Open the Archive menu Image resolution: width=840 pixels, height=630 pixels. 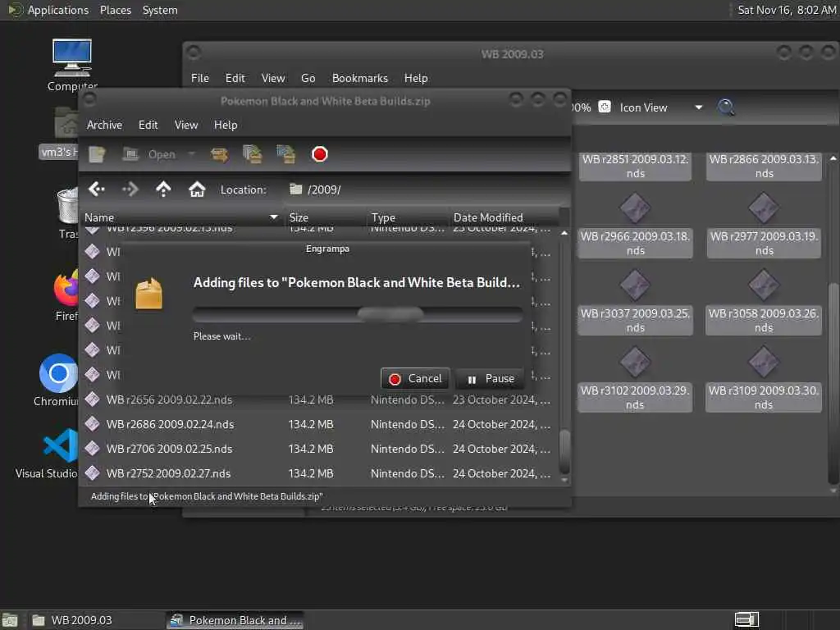point(104,125)
